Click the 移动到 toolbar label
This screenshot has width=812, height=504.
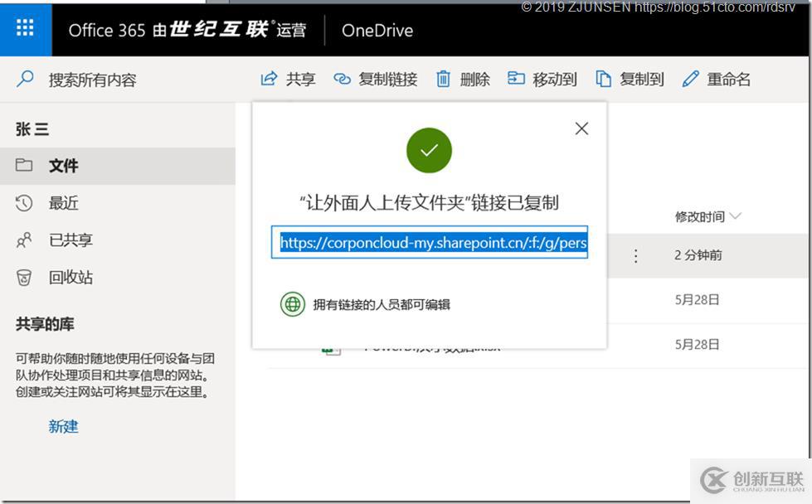tap(555, 80)
